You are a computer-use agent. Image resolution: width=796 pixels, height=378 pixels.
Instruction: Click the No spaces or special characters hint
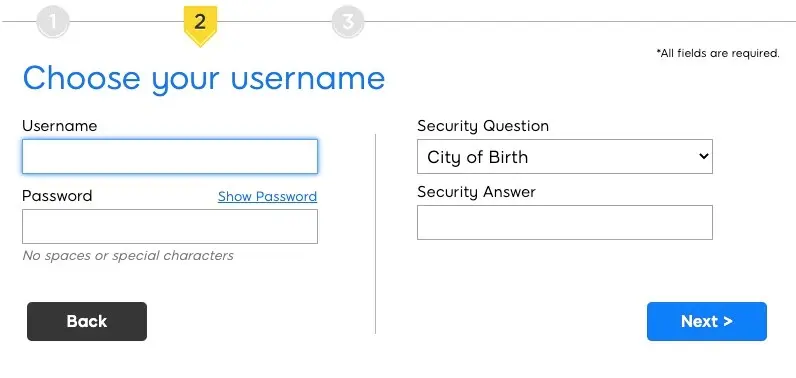[x=128, y=255]
